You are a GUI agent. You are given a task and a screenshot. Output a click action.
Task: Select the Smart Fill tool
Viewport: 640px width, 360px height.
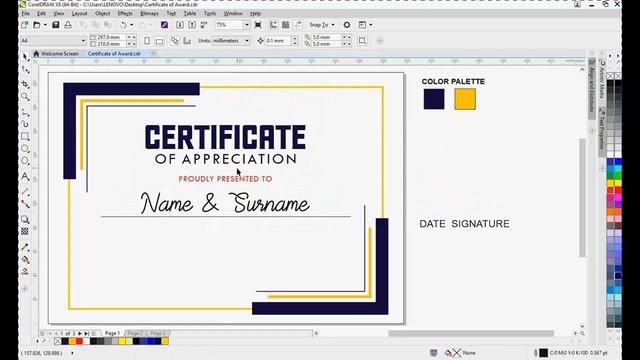point(25,271)
